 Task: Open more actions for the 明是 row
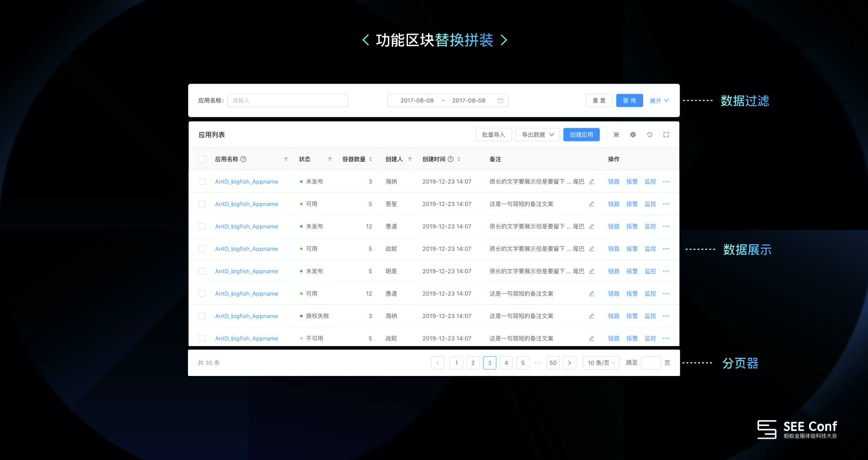666,271
